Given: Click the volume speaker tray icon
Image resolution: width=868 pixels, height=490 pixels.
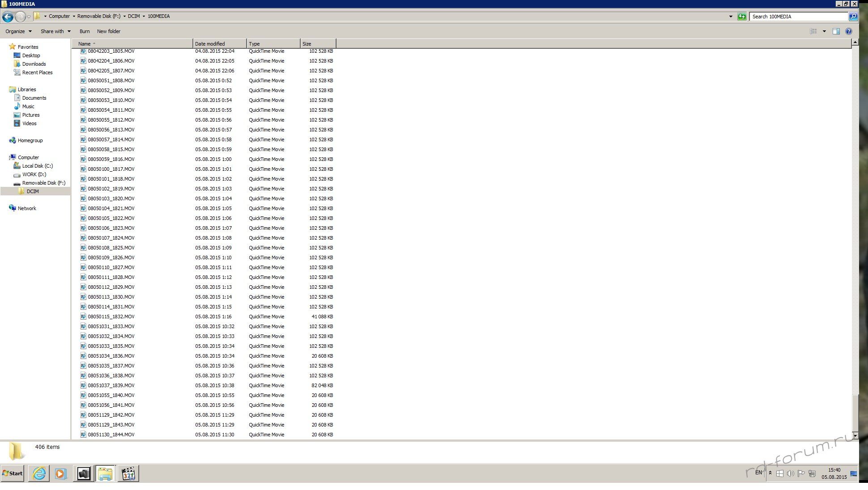Looking at the screenshot, I should point(791,473).
